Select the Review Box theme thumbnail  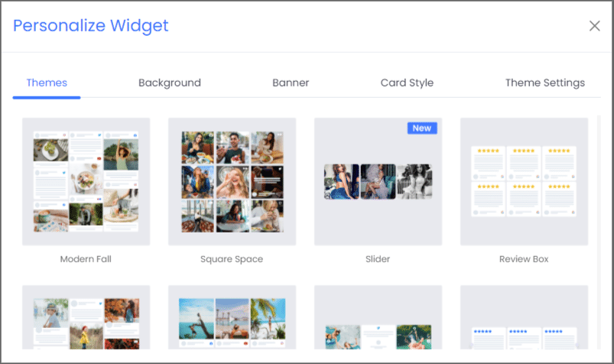524,181
